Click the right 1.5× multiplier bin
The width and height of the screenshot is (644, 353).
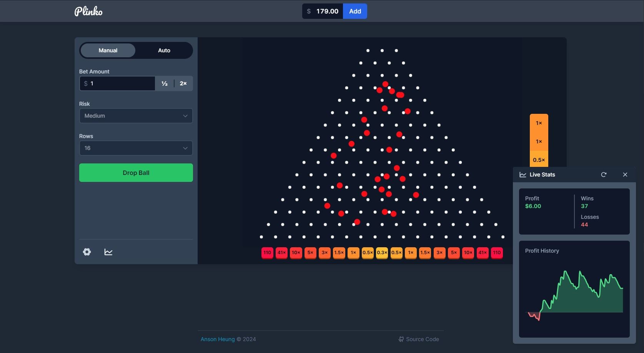tap(425, 253)
